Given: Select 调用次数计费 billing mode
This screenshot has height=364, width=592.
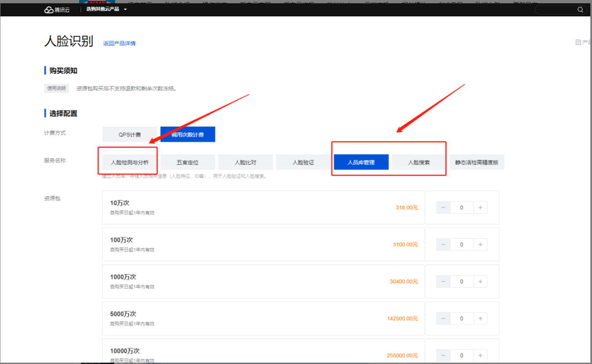Looking at the screenshot, I should pyautogui.click(x=188, y=134).
